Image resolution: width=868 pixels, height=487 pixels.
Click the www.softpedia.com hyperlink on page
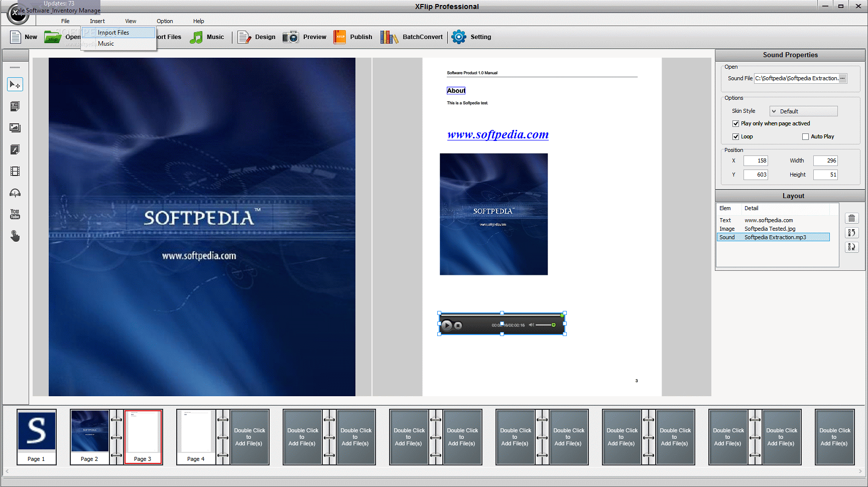[498, 134]
